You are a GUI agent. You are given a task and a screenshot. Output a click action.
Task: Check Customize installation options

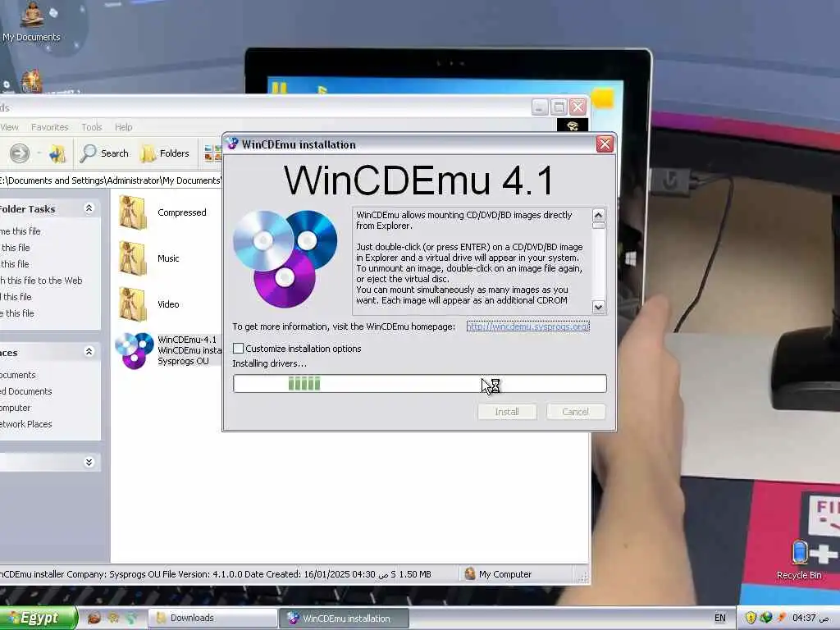tap(239, 348)
